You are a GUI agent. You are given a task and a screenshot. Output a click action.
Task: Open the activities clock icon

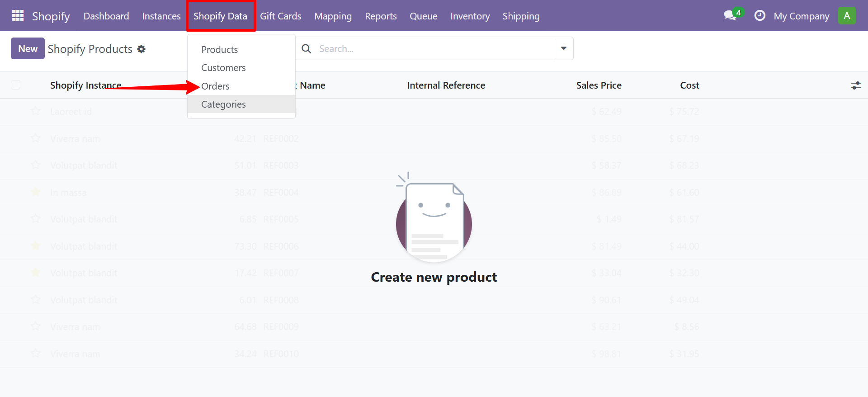point(760,16)
